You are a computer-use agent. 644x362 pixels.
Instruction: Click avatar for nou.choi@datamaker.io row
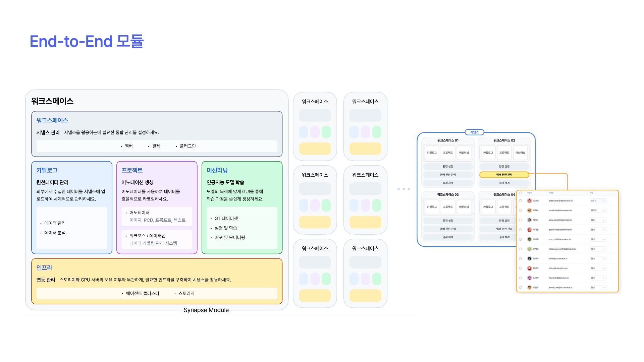(x=529, y=239)
